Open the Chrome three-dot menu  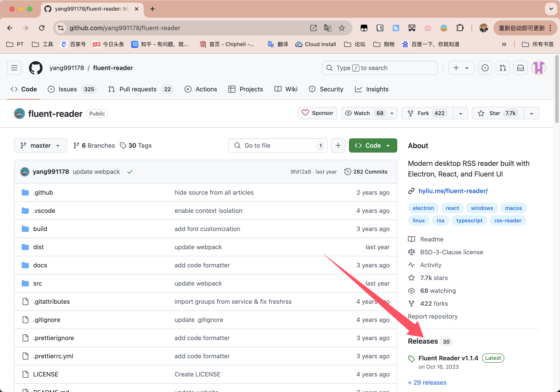pyautogui.click(x=550, y=28)
